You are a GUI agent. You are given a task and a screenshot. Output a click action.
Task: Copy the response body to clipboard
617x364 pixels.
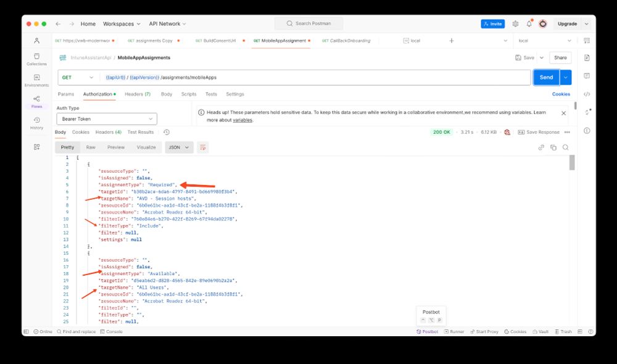553,147
